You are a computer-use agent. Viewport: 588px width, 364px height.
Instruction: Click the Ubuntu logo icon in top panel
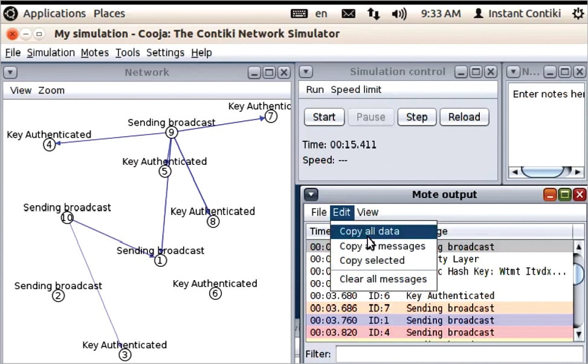click(10, 13)
